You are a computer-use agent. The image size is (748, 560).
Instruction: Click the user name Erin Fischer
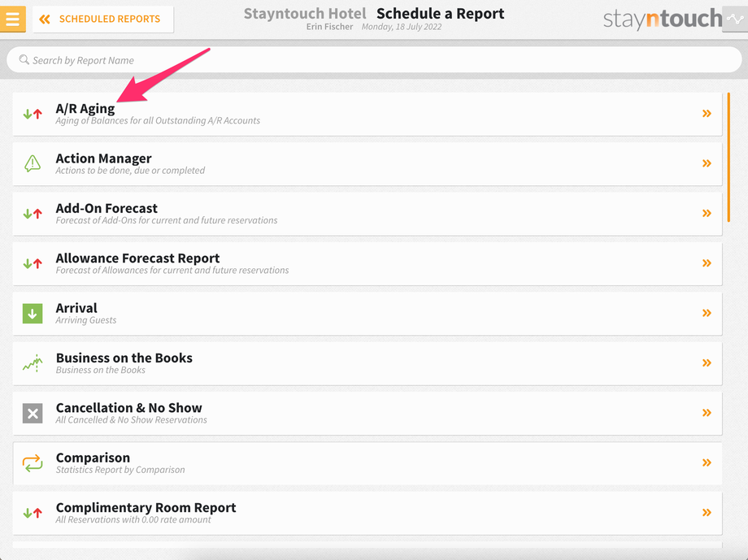(329, 27)
